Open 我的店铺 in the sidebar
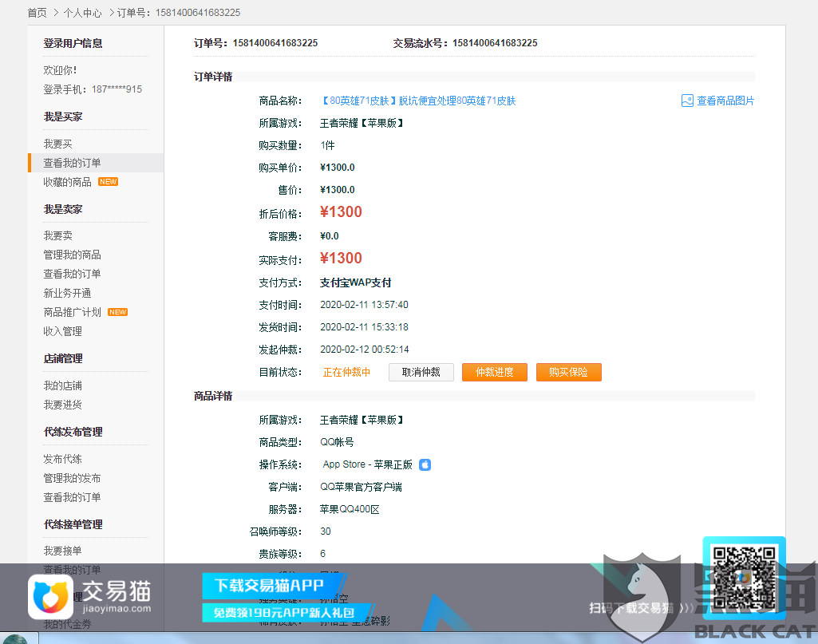 62,386
